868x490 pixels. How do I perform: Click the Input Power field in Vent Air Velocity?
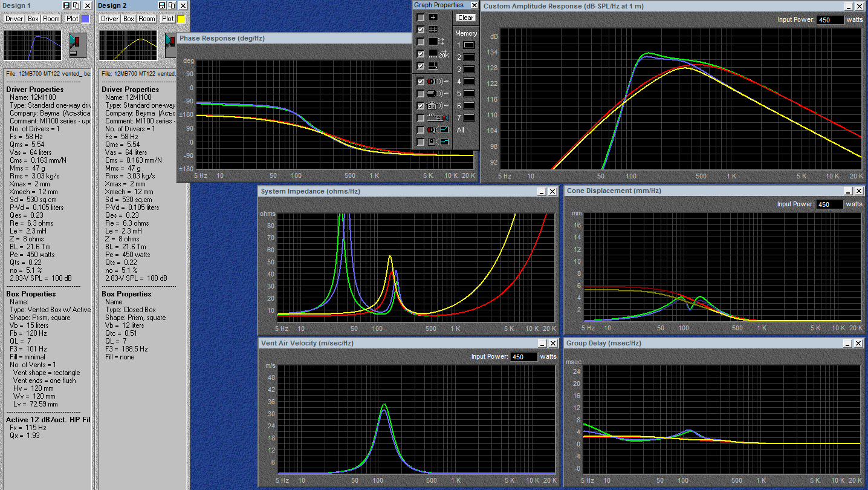pyautogui.click(x=523, y=357)
